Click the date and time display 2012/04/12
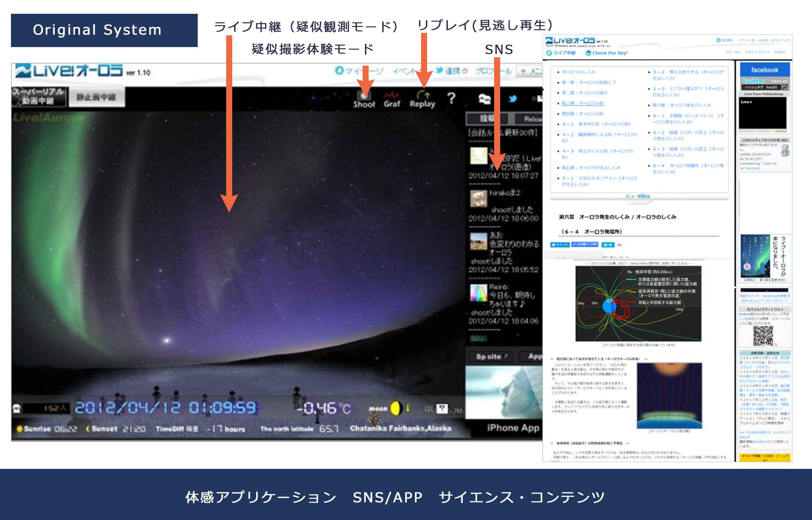 tap(165, 408)
